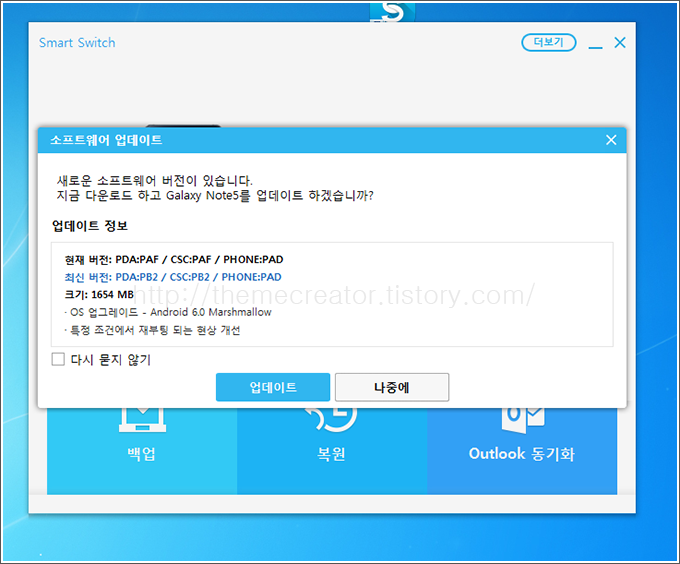This screenshot has height=564, width=680.
Task: Click the 업데이트 button to start update
Action: 273,387
